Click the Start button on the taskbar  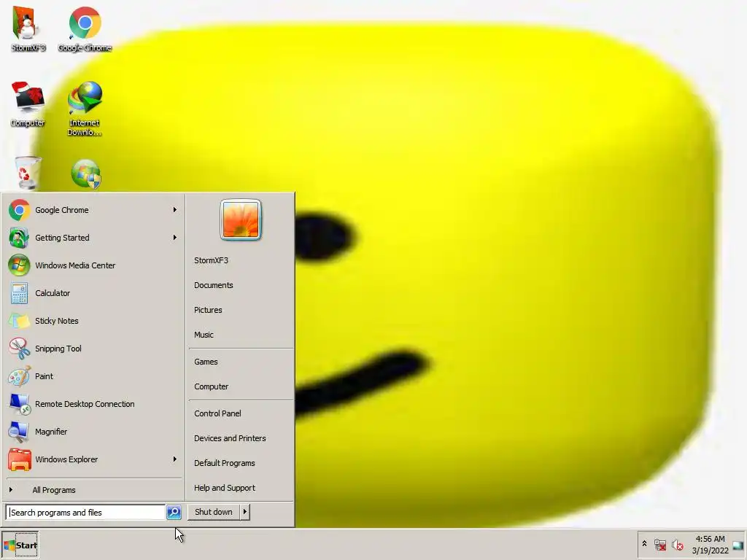(x=20, y=545)
